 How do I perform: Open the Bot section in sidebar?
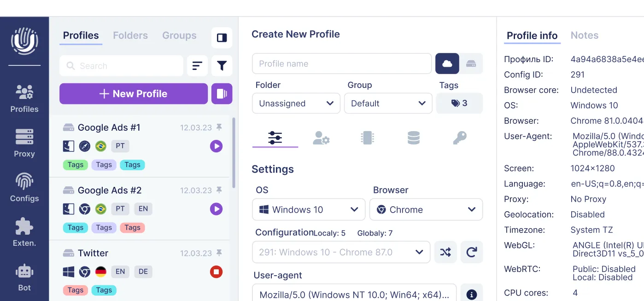pos(24,277)
